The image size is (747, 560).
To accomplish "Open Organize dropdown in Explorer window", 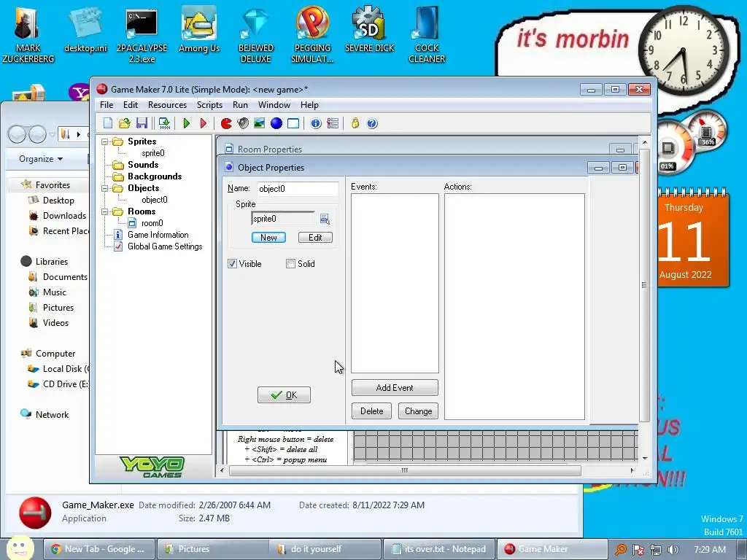I will [41, 159].
